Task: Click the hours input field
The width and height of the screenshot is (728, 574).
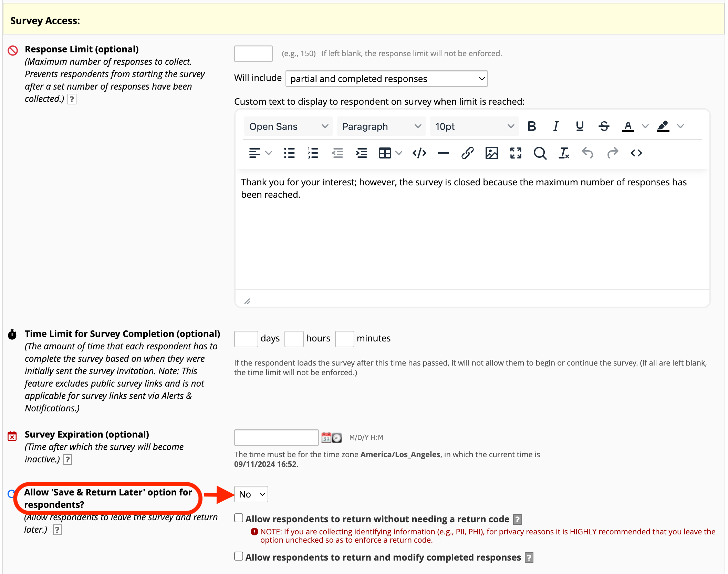Action: [294, 339]
